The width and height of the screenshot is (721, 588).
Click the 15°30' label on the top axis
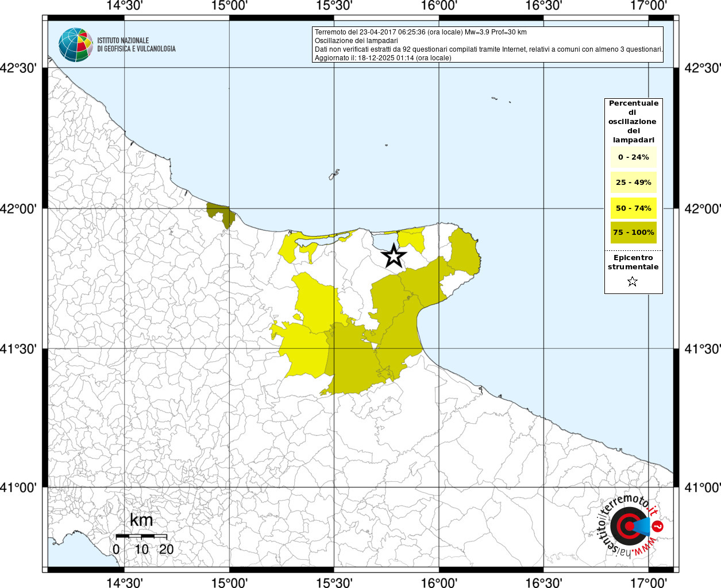point(334,6)
